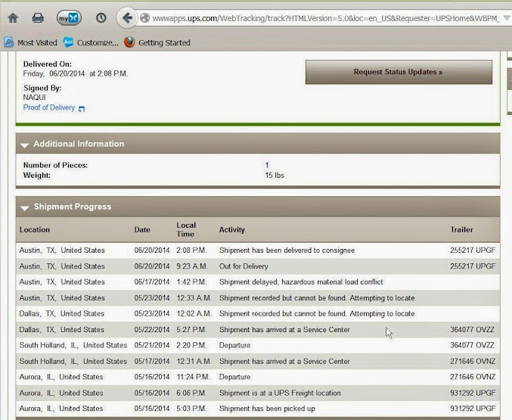Click the Aurora 'Departure' activity
Screen dimensions: 512x420
(x=234, y=377)
